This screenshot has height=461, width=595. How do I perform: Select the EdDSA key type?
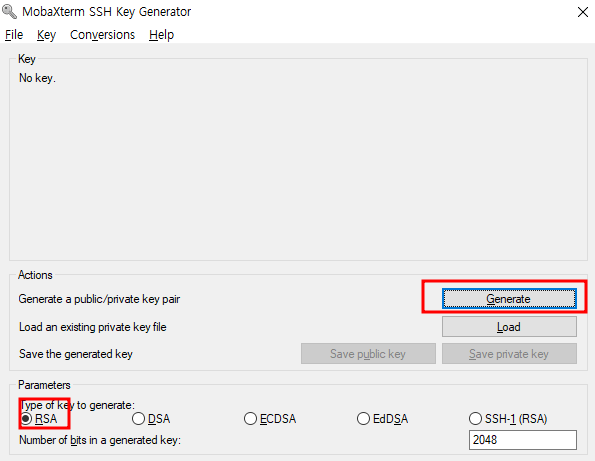click(x=382, y=419)
